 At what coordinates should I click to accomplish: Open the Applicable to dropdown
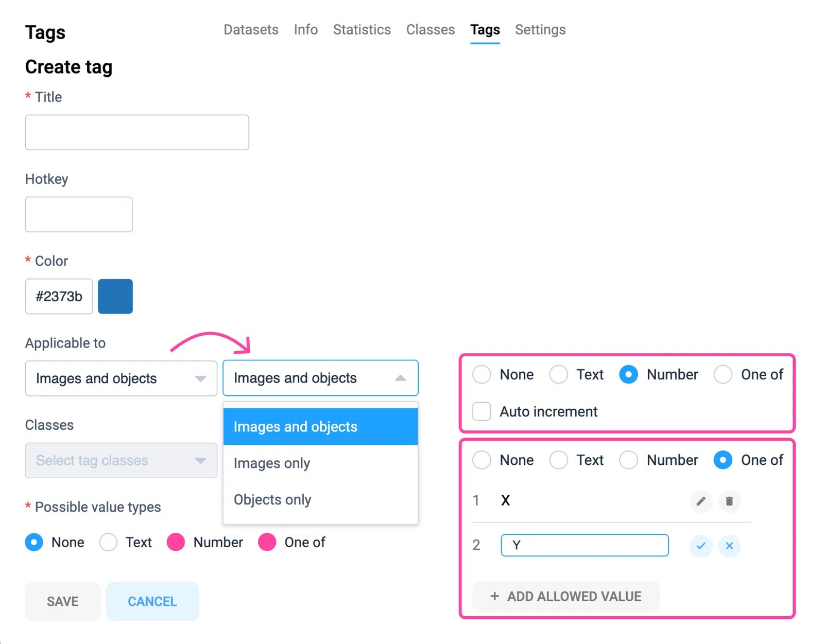click(121, 378)
